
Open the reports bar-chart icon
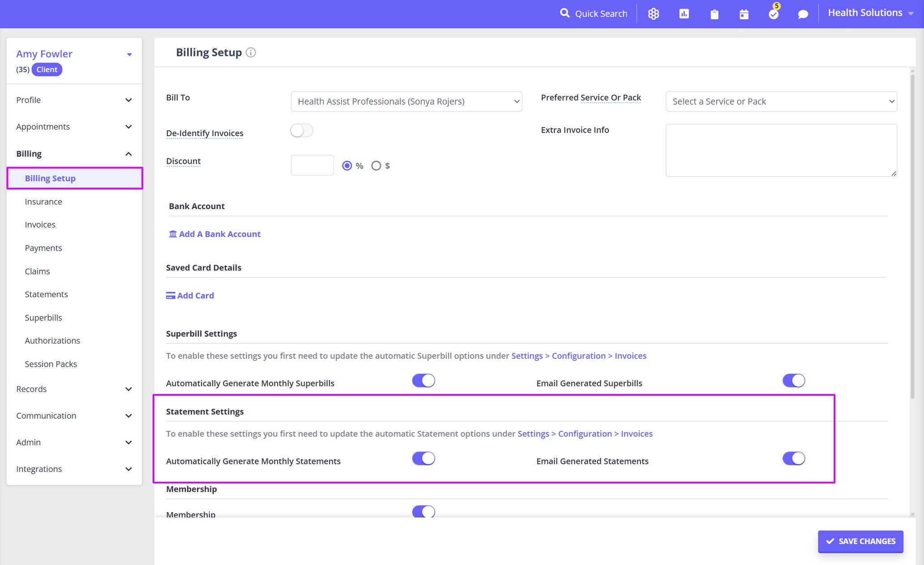(x=684, y=14)
